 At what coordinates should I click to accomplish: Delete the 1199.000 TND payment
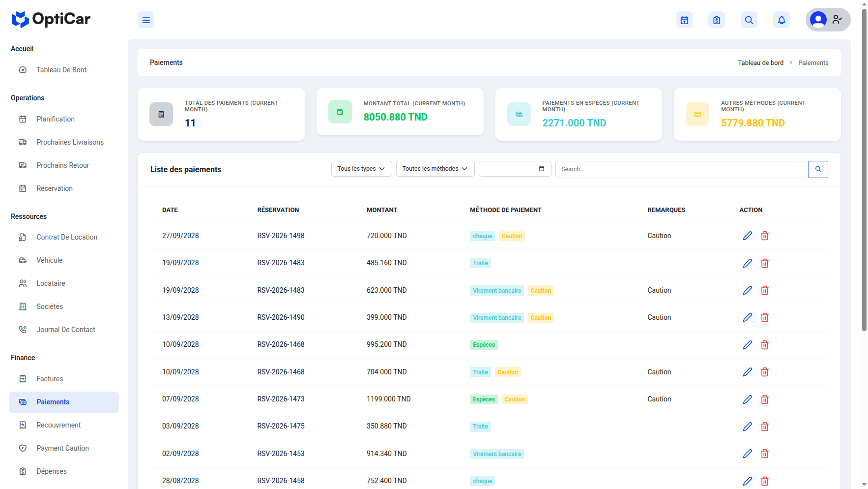tap(765, 399)
